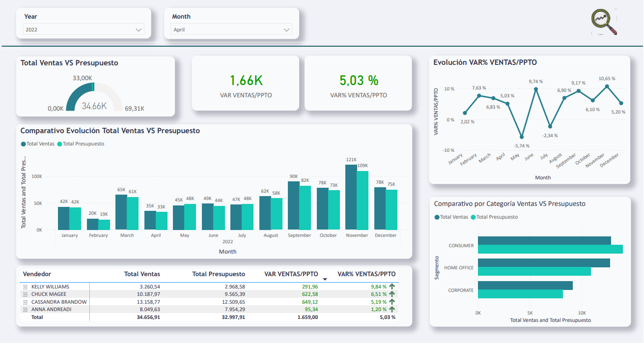Click Total Ventas column header to sort
This screenshot has height=345, width=644.
(x=140, y=274)
